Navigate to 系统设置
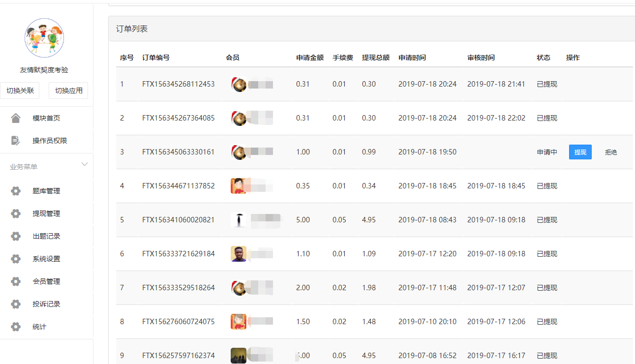 [47, 259]
